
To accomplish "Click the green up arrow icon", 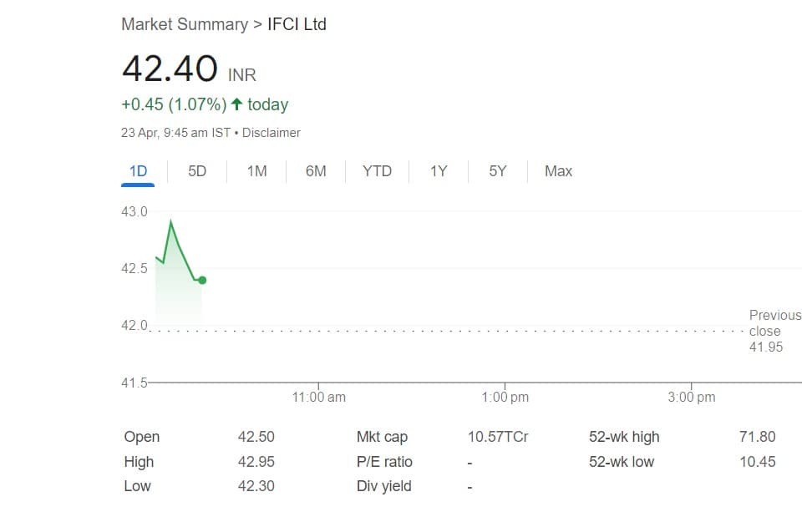I will coord(237,104).
